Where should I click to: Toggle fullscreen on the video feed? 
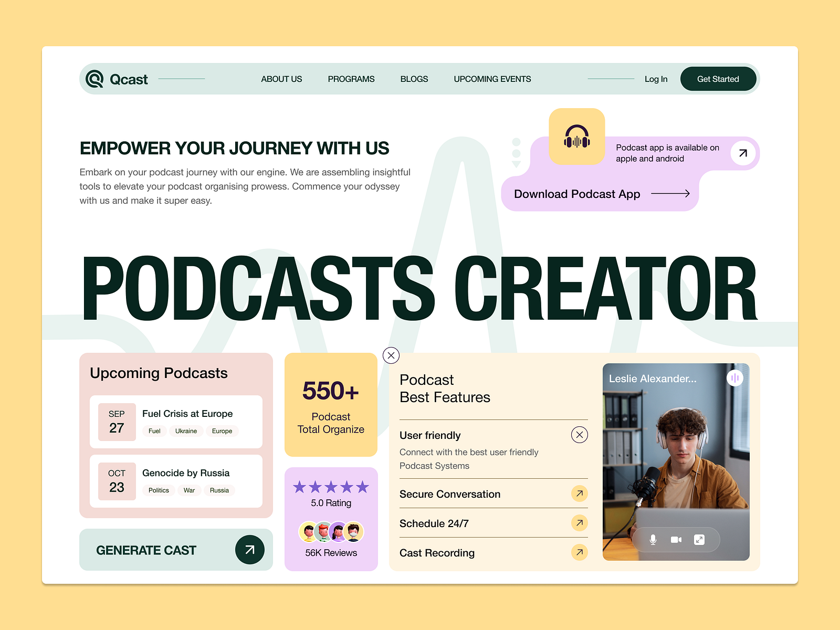pyautogui.click(x=699, y=539)
